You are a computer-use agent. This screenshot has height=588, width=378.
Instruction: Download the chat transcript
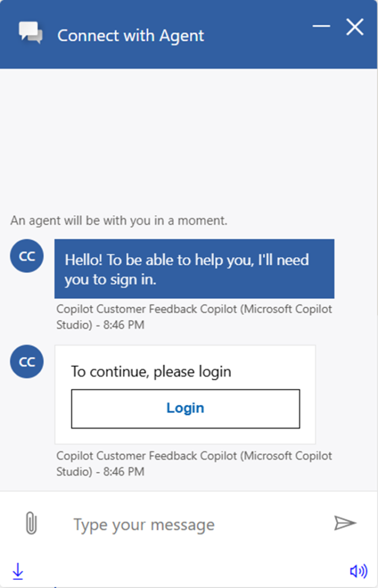(18, 570)
